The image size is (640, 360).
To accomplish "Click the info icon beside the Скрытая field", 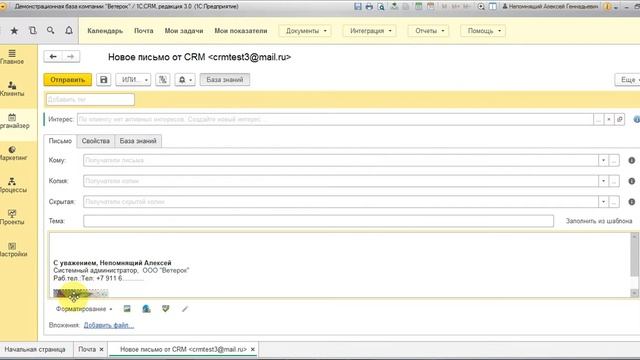I will click(x=631, y=202).
